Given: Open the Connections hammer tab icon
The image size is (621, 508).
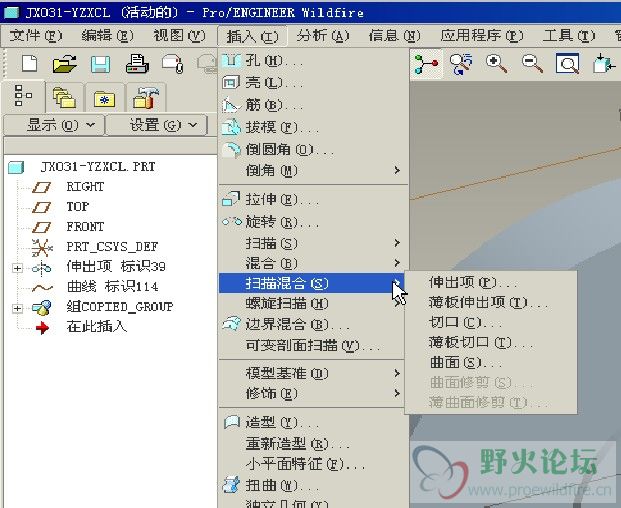Looking at the screenshot, I should 146,98.
